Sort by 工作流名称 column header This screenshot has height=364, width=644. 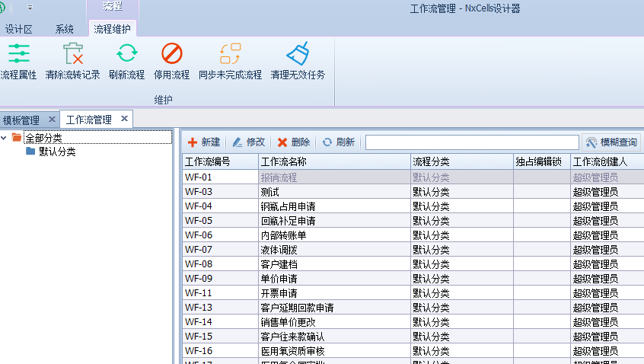coord(334,162)
